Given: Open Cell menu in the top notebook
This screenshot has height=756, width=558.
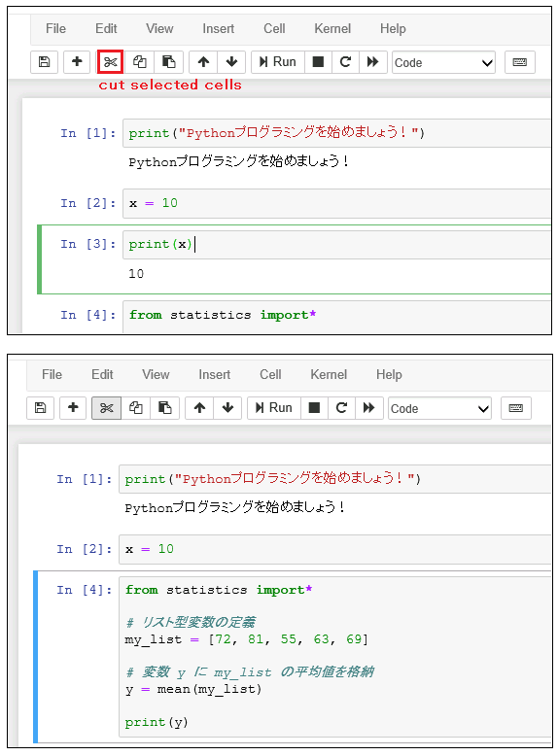Looking at the screenshot, I should pyautogui.click(x=274, y=29).
